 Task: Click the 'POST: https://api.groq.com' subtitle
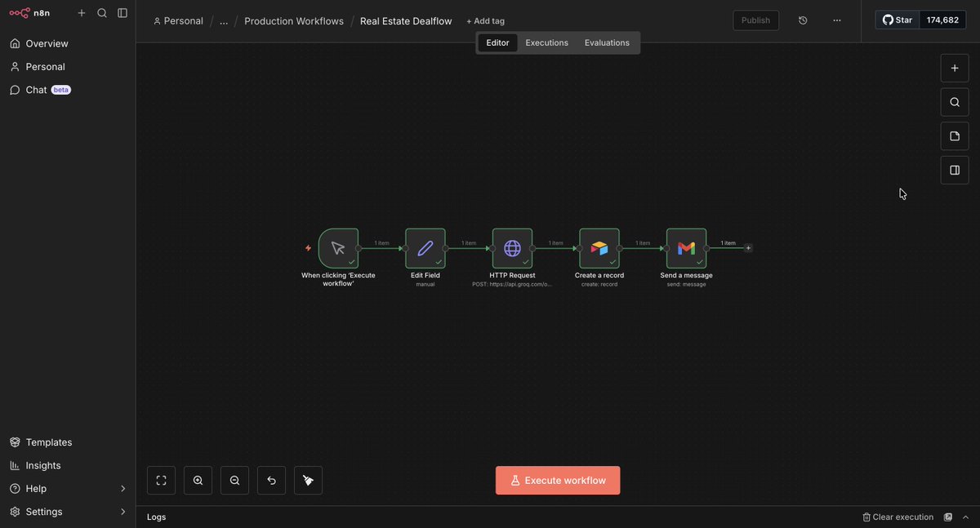click(512, 285)
